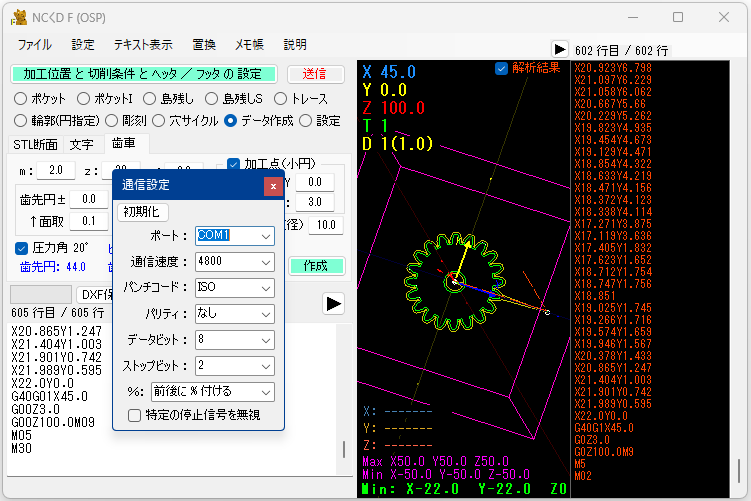The width and height of the screenshot is (751, 501).
Task: Click the DXF保存 button
Action: pyautogui.click(x=95, y=295)
